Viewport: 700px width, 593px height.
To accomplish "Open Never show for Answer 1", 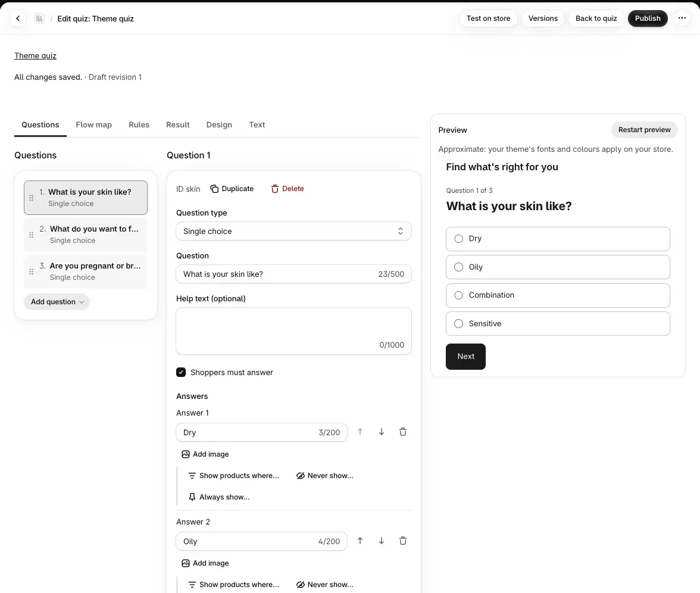I will pyautogui.click(x=325, y=476).
